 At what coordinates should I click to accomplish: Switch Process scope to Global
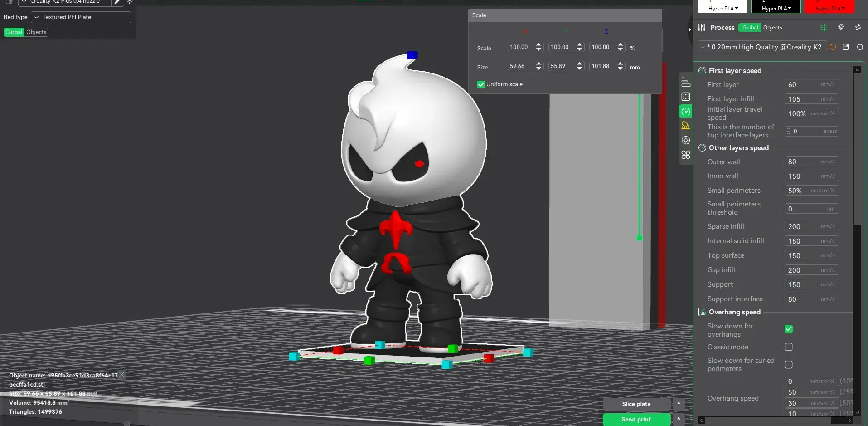(x=750, y=28)
